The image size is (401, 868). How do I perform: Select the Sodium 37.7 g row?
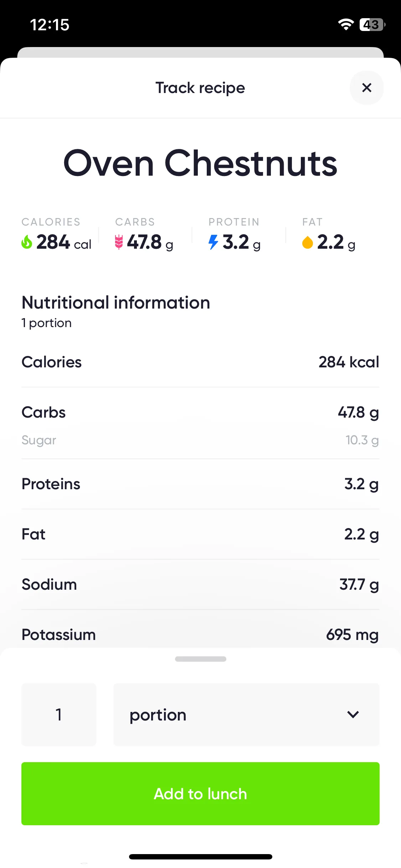(x=200, y=584)
